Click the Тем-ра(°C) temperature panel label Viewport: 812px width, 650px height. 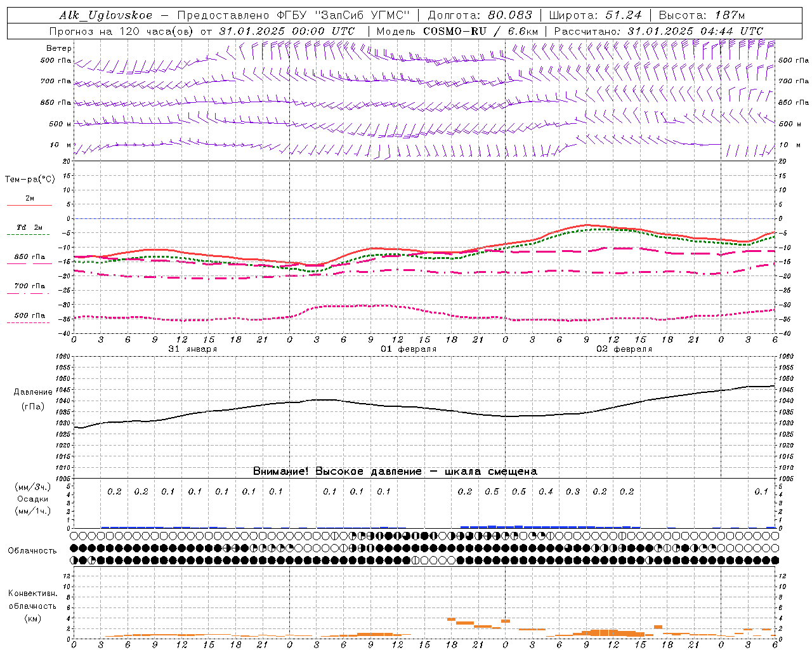[30, 179]
